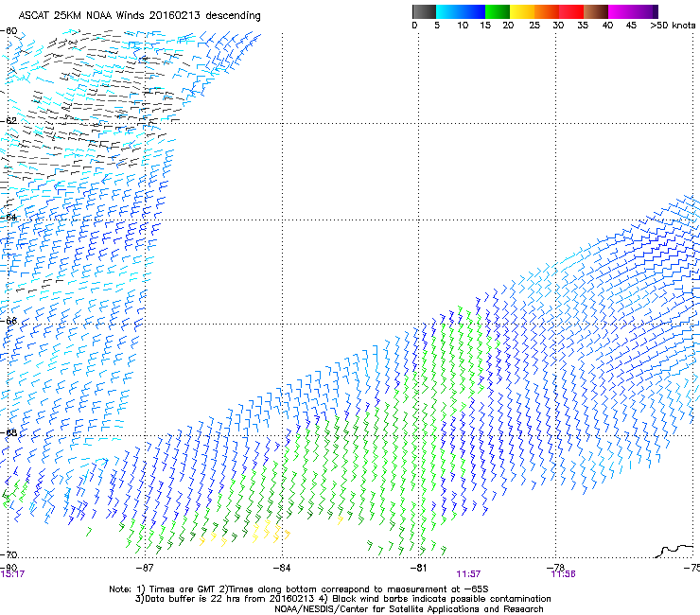The height and width of the screenshot is (615, 700).
Task: Click the '-84' longitude axis label
Action: coord(281,568)
